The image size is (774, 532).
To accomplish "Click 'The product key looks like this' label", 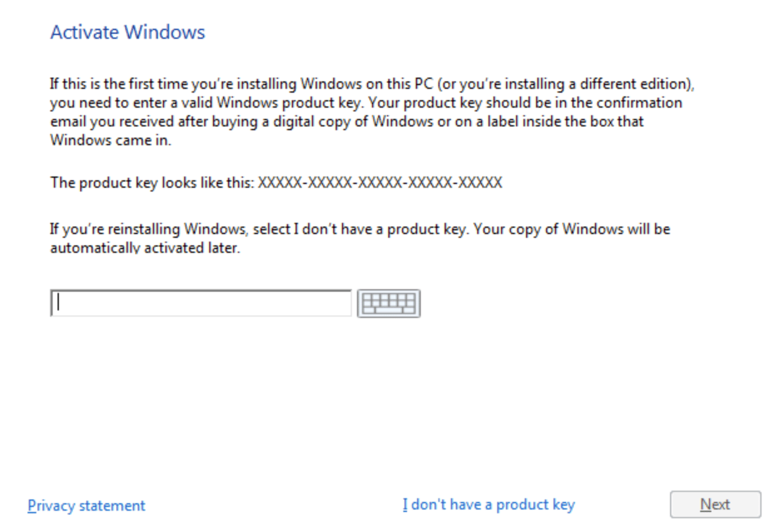I will 152,183.
